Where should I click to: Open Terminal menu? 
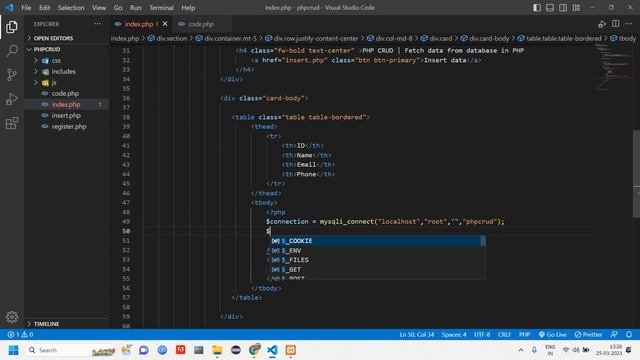161,8
